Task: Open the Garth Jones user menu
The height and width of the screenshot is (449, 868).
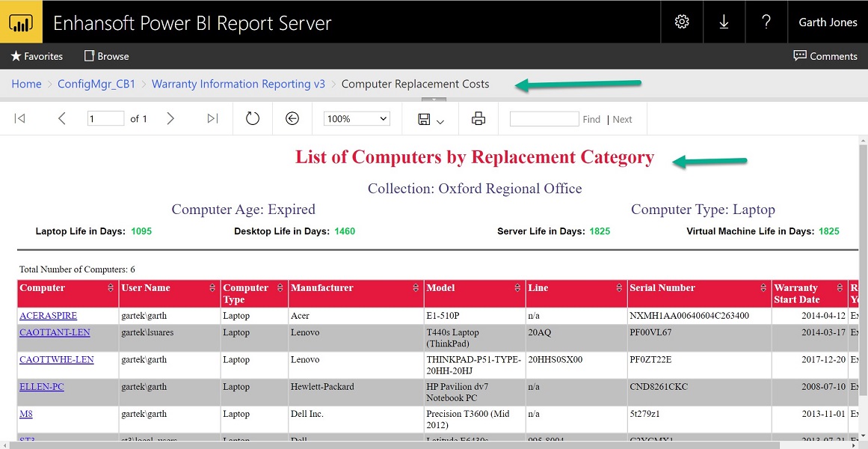Action: pyautogui.click(x=828, y=22)
